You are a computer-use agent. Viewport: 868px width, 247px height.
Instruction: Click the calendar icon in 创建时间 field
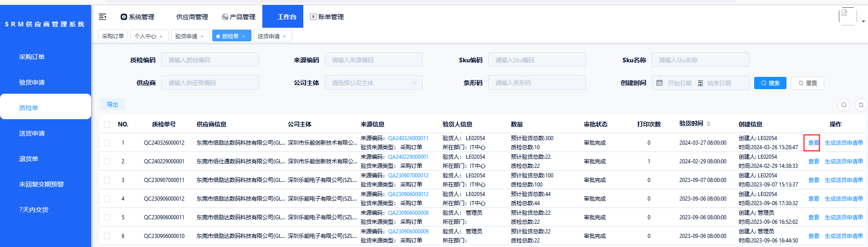click(659, 83)
